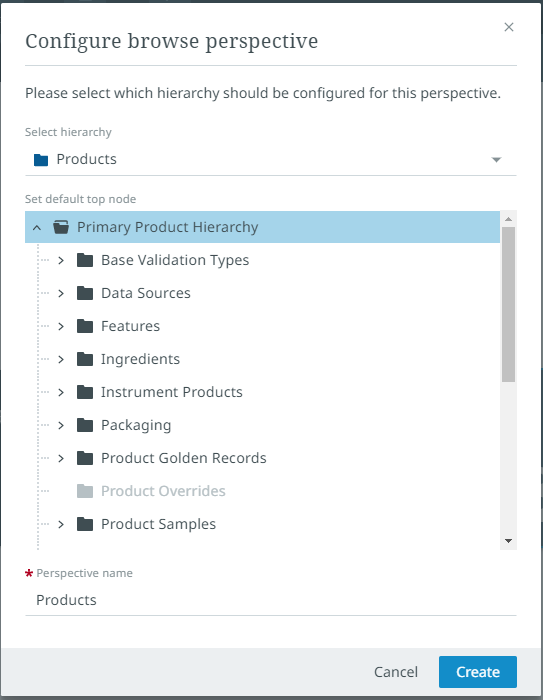This screenshot has height=700, width=543.
Task: Click the Cancel button
Action: tap(396, 671)
